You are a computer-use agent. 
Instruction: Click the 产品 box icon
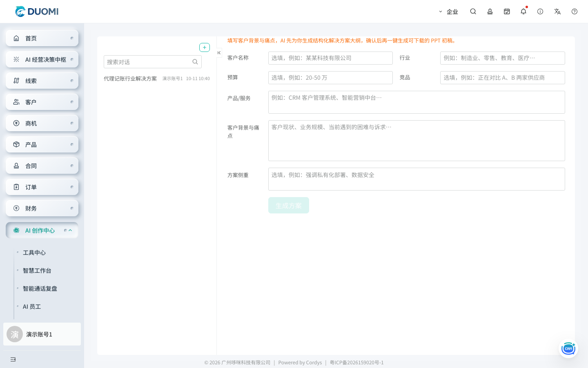point(16,144)
